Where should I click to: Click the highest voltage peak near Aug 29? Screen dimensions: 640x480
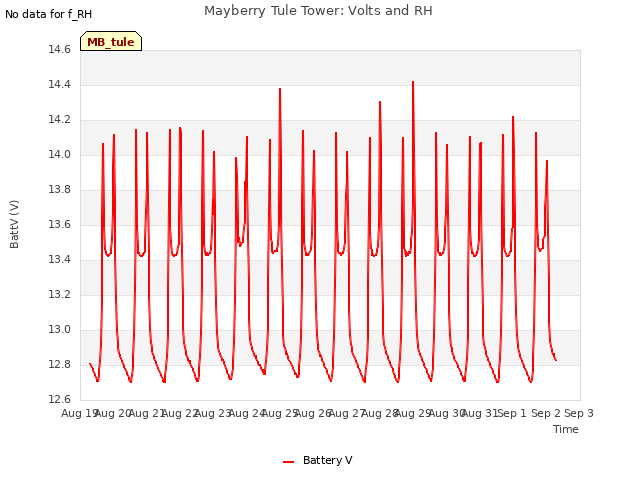[413, 82]
